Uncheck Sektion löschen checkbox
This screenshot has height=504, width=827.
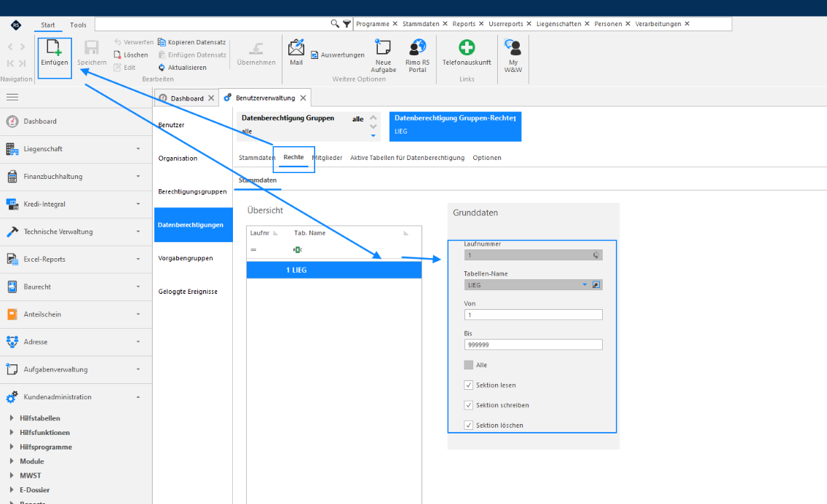pos(468,425)
